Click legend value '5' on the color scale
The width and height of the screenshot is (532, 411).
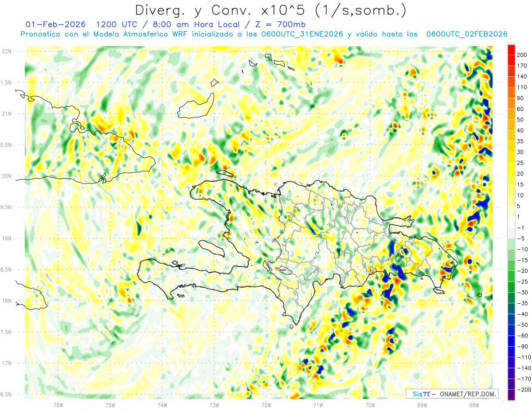tap(520, 206)
